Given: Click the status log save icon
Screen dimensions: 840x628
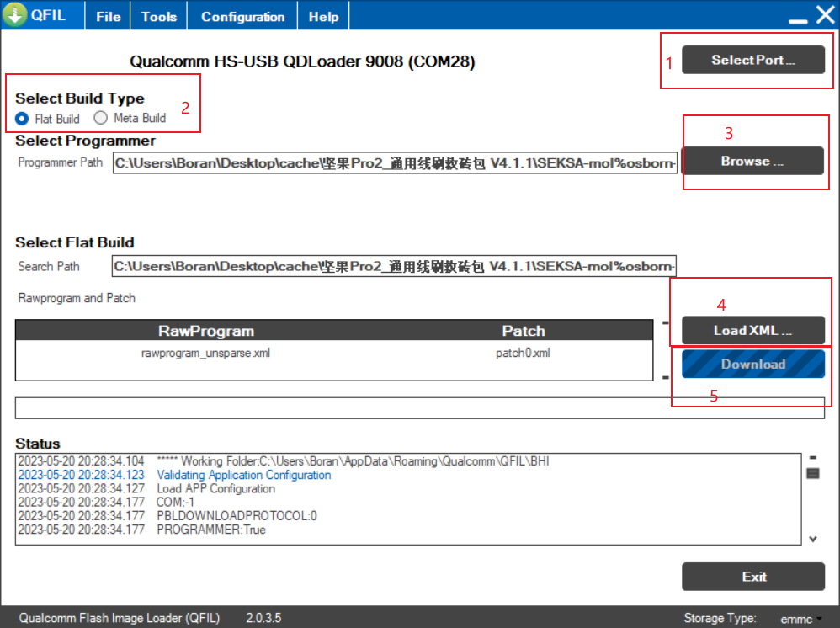Looking at the screenshot, I should click(x=813, y=473).
